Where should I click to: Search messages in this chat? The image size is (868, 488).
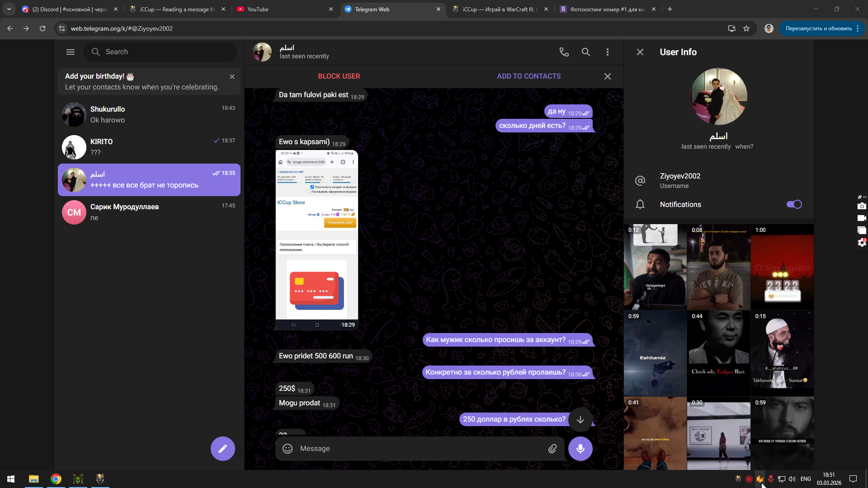(585, 52)
